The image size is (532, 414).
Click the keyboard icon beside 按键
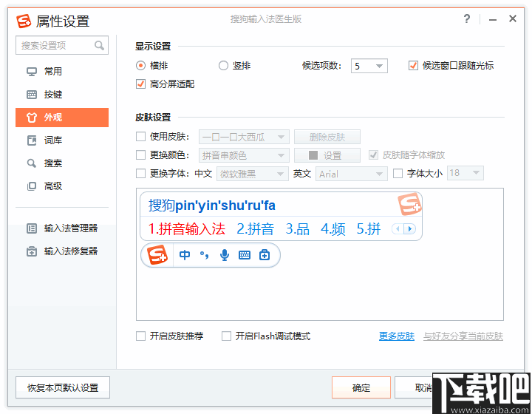[x=32, y=95]
